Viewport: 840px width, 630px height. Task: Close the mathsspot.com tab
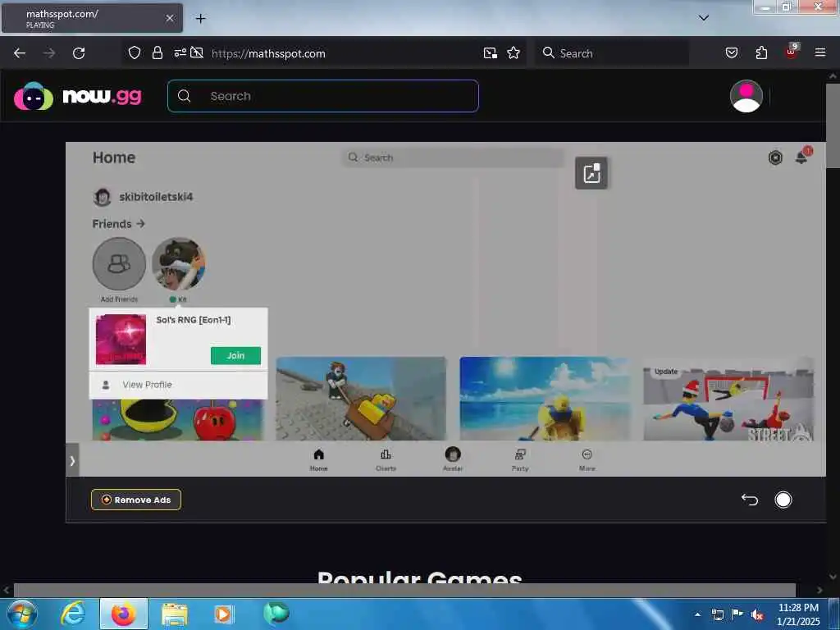click(170, 18)
